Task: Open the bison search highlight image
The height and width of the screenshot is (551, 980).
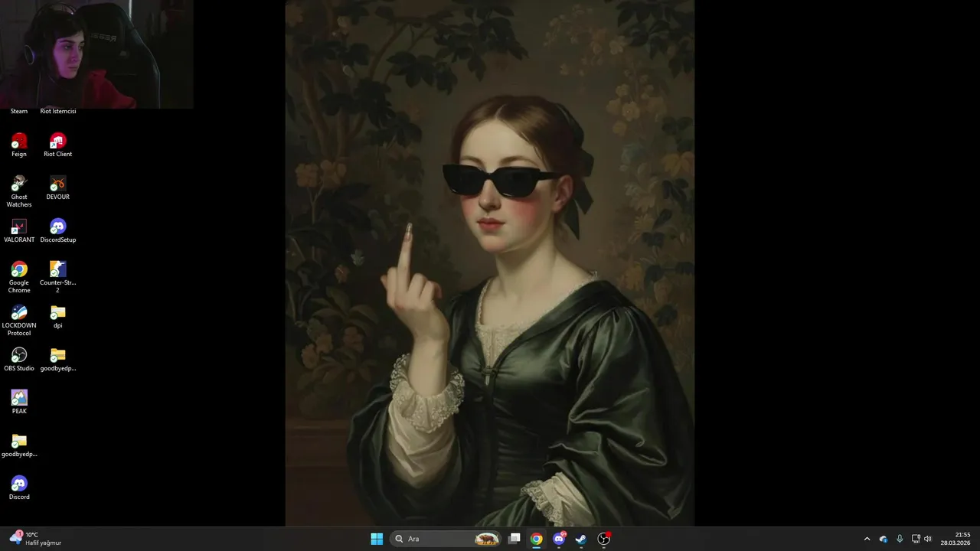Action: [487, 539]
